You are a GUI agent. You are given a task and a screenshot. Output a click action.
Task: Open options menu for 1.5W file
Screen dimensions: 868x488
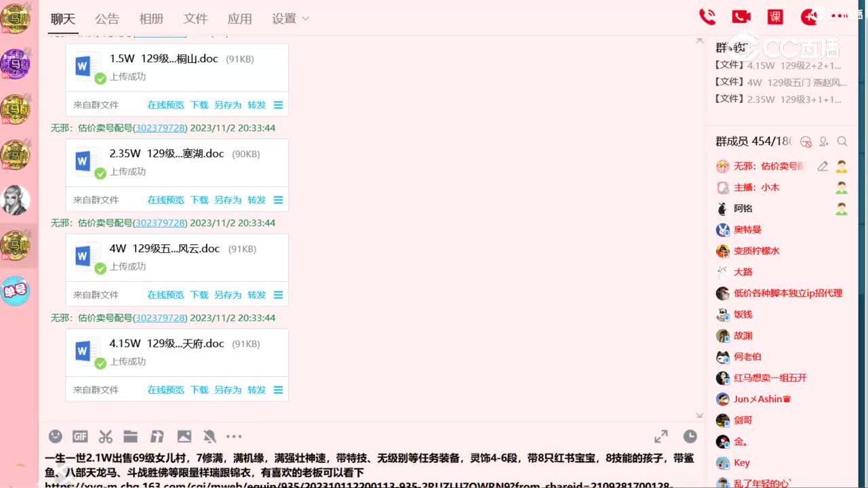278,105
